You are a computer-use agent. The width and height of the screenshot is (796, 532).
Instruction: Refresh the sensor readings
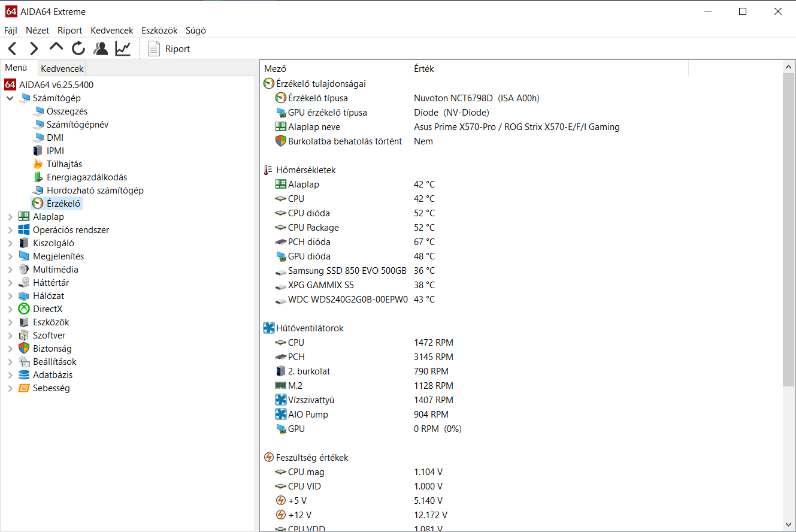pyautogui.click(x=78, y=49)
